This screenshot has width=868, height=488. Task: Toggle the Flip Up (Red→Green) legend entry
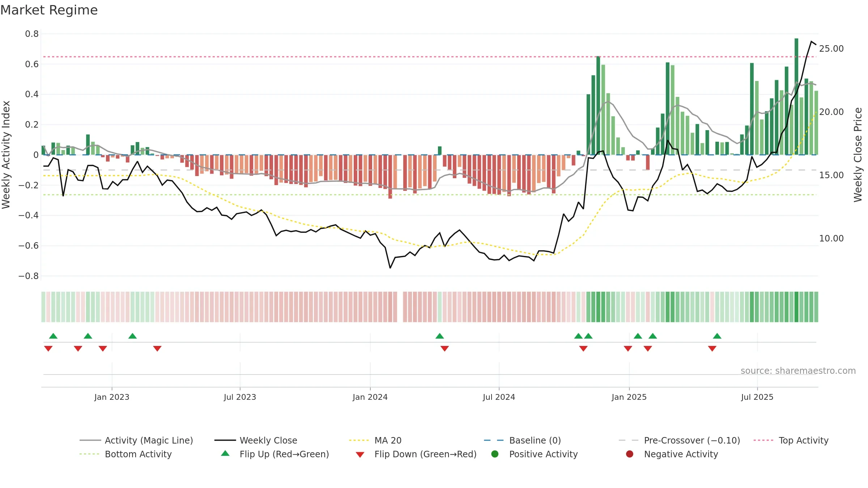click(275, 454)
